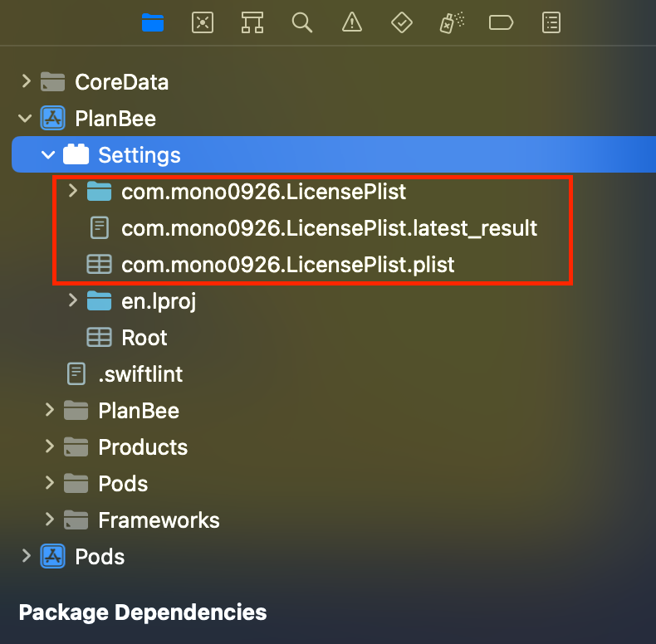
Task: Open the Issue navigator warning icon
Action: tap(352, 22)
